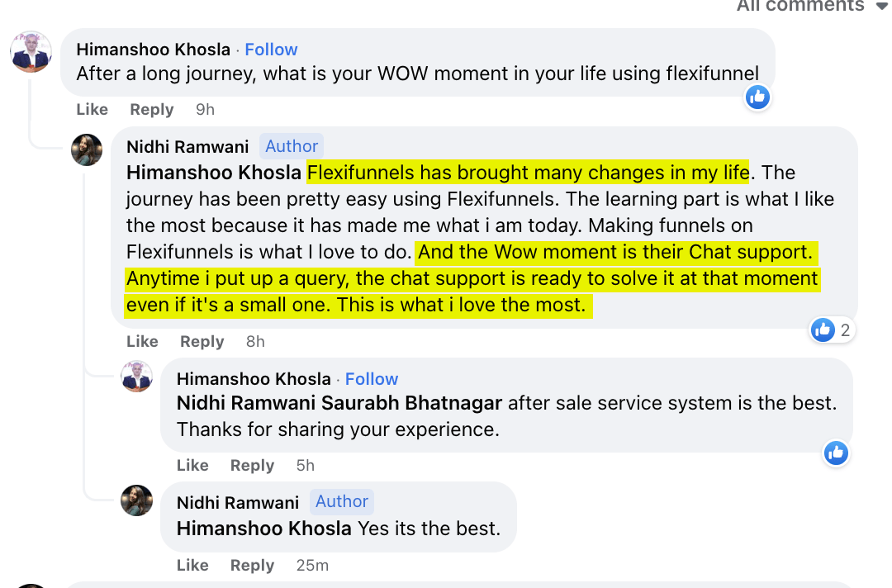892x588 pixels.
Task: Click the thumbs-up reaction on Himanshoo's reply comment
Action: [836, 453]
